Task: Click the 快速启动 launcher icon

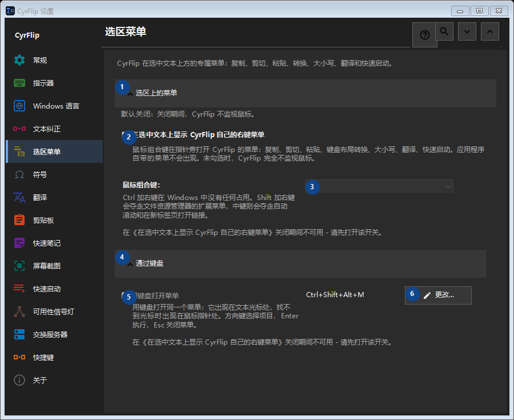Action: pos(19,289)
